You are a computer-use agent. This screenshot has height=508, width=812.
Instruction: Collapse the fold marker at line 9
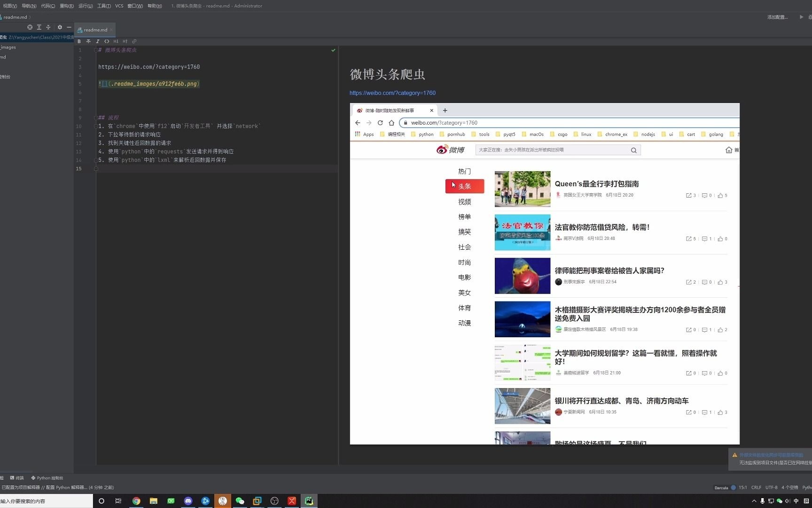pyautogui.click(x=96, y=118)
